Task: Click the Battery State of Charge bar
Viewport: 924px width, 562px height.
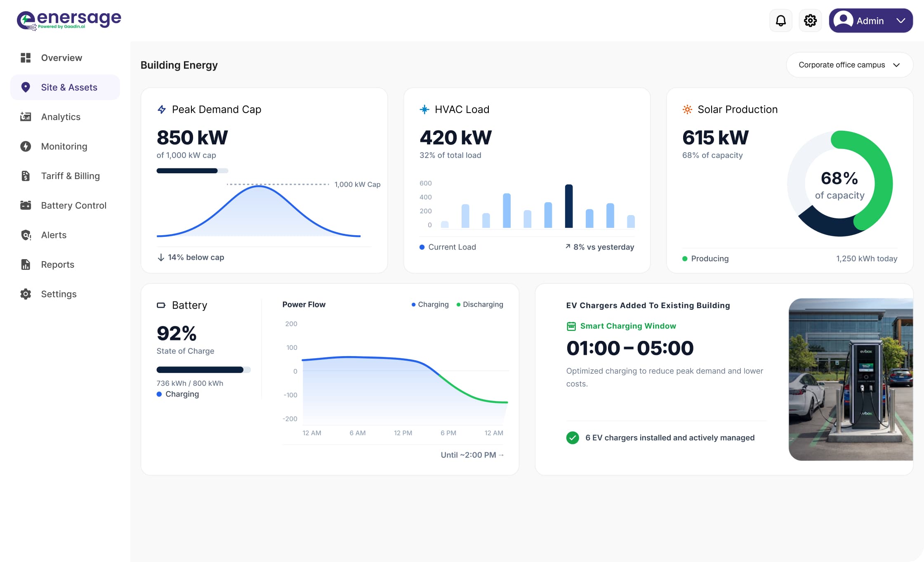Action: (x=204, y=370)
